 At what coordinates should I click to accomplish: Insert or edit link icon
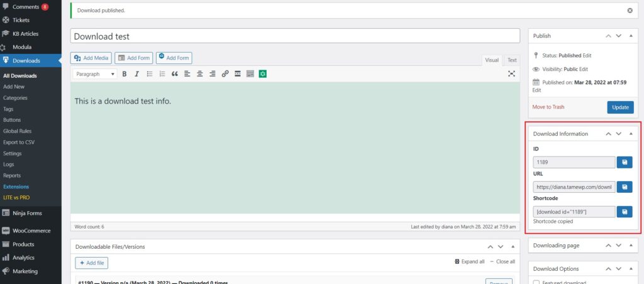(225, 74)
